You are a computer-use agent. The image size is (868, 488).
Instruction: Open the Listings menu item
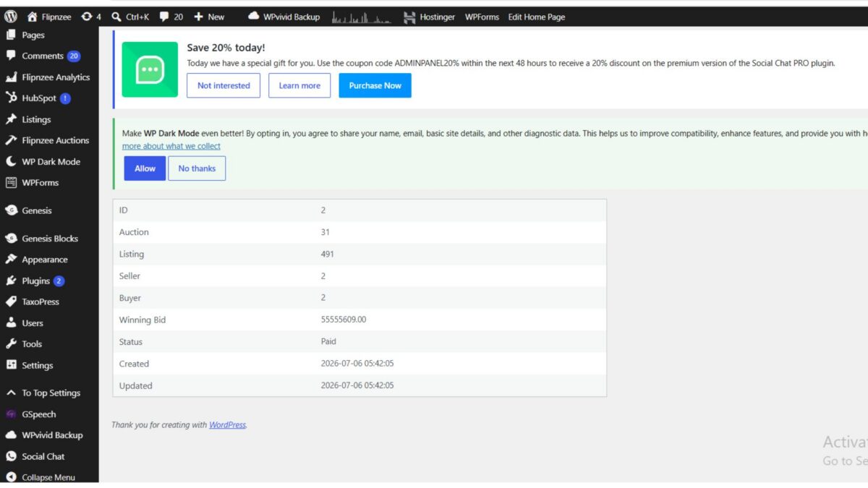[36, 119]
